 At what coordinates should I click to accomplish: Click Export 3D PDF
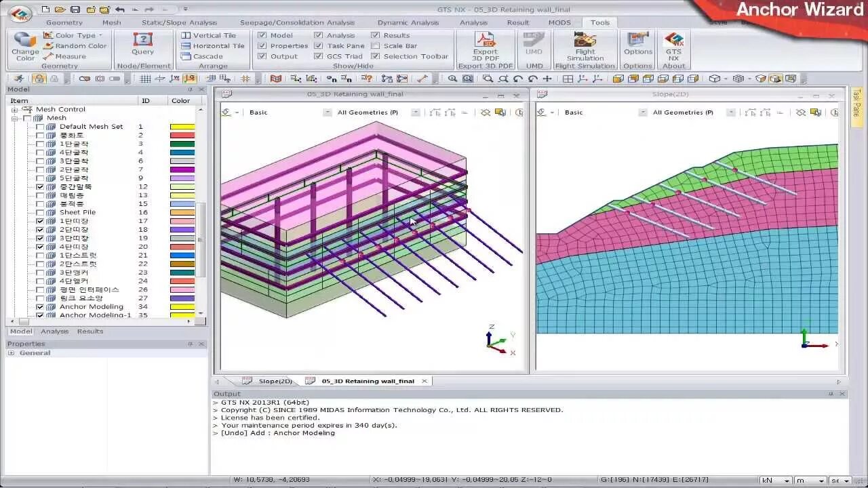tap(485, 46)
